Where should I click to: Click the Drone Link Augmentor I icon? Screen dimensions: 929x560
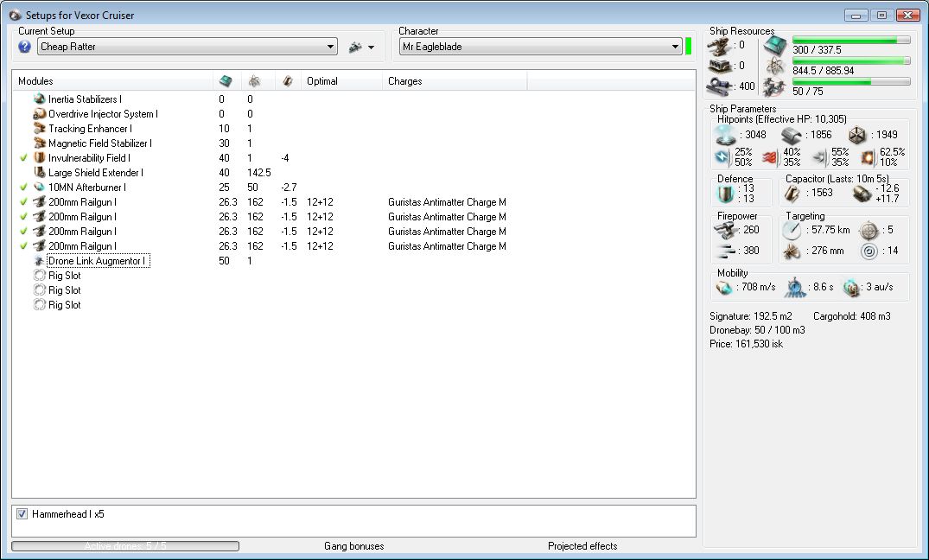40,261
